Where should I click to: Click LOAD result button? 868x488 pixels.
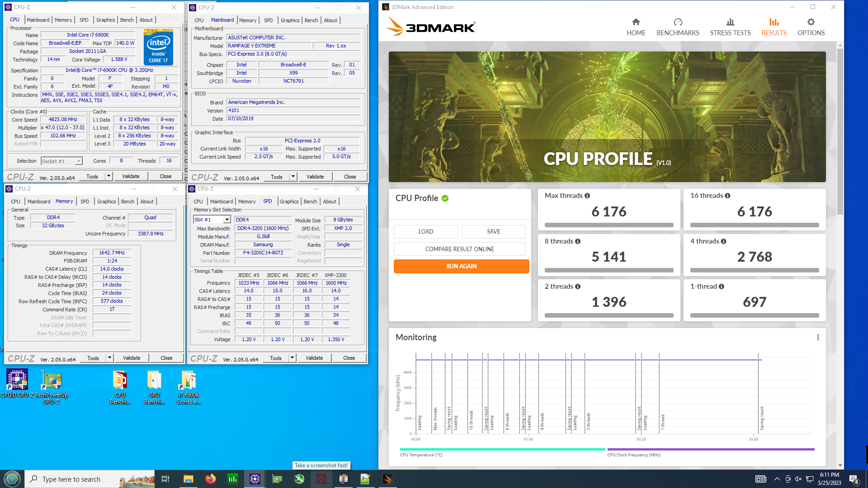(425, 231)
